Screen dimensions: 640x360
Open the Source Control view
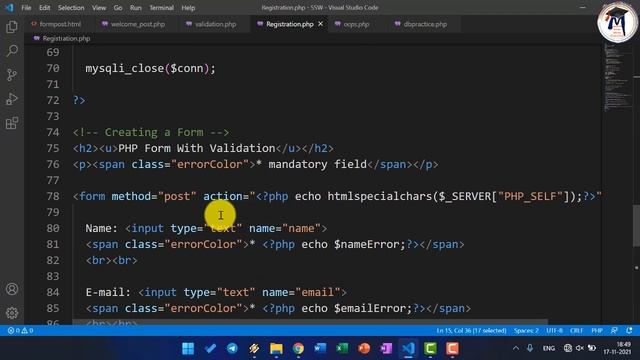click(x=12, y=75)
